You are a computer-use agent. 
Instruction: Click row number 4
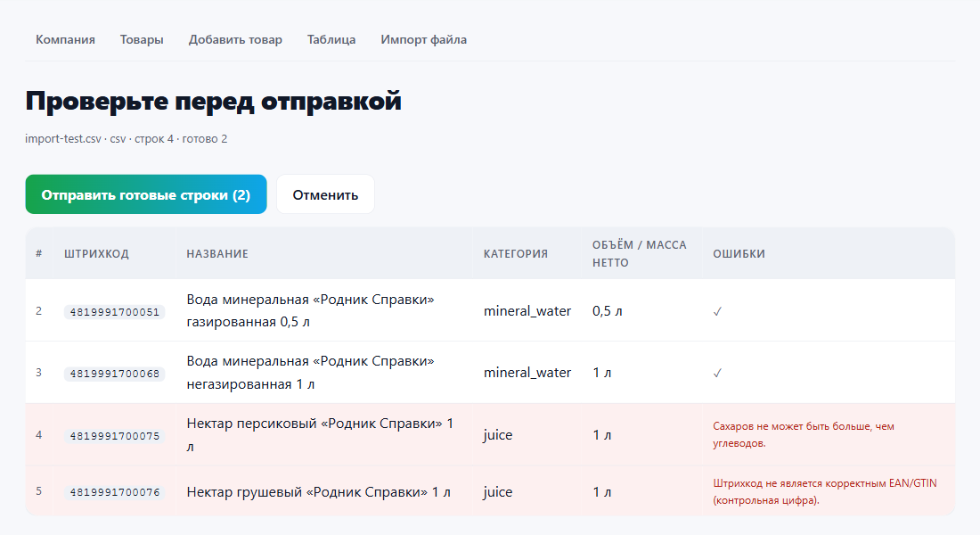point(38,435)
